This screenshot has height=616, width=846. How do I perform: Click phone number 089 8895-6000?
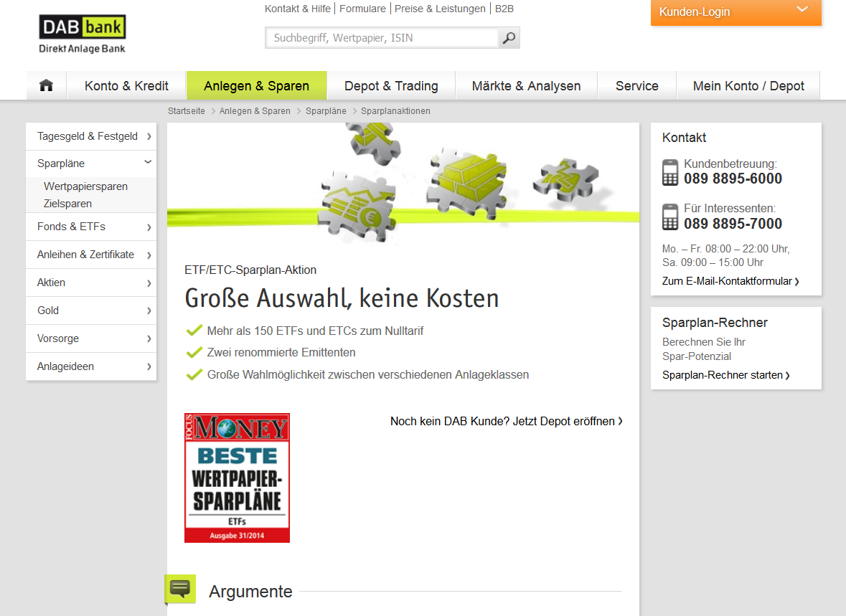pyautogui.click(x=733, y=179)
